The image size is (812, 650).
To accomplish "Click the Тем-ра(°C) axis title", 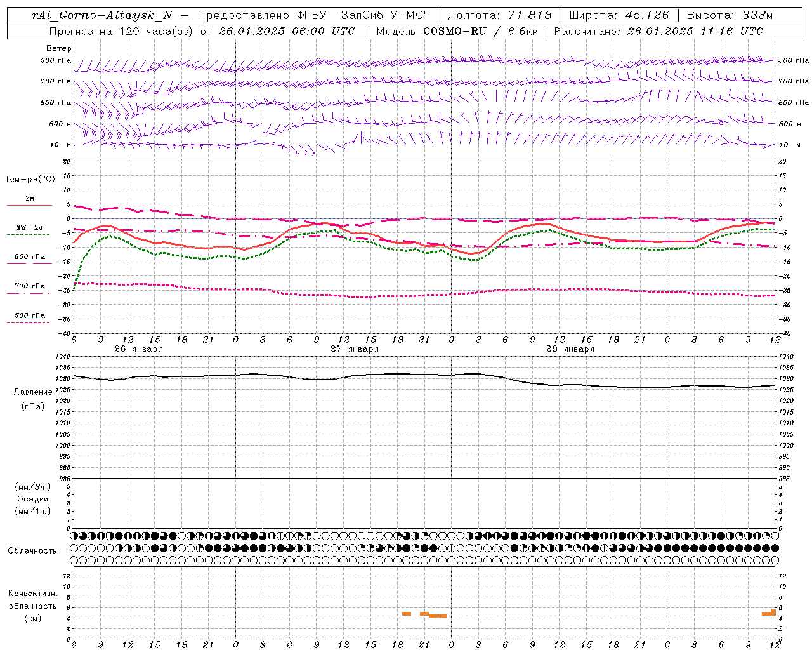I will (30, 180).
